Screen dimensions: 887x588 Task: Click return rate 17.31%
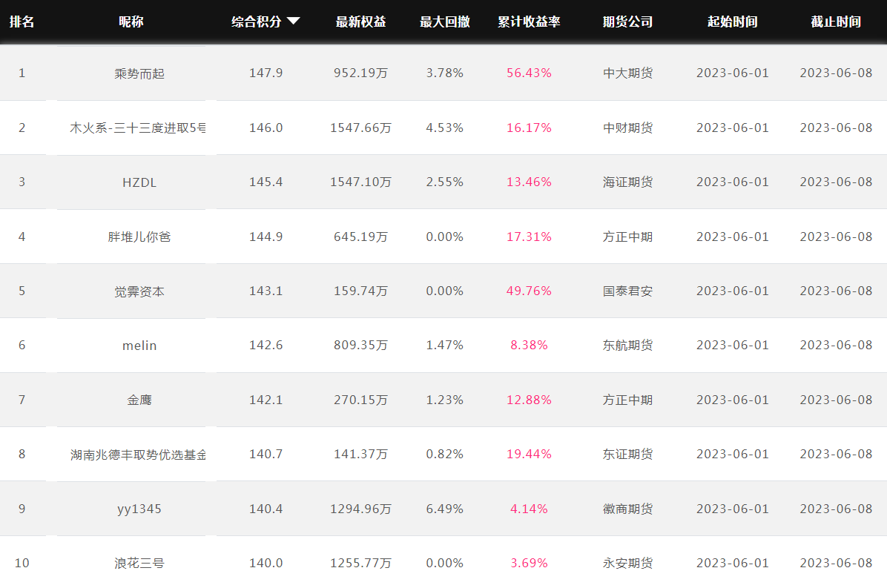[x=529, y=237]
